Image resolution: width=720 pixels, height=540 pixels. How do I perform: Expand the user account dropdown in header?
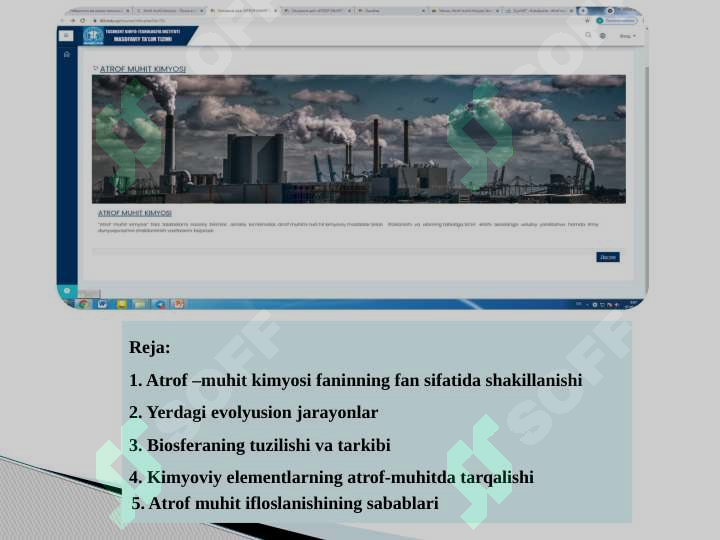627,36
